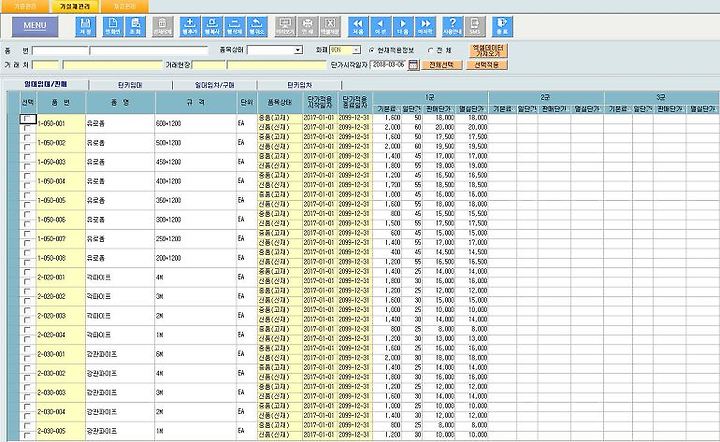The width and height of the screenshot is (720, 442).
Task: Switch to the 일대임차/구매 tab
Action: pos(215,85)
